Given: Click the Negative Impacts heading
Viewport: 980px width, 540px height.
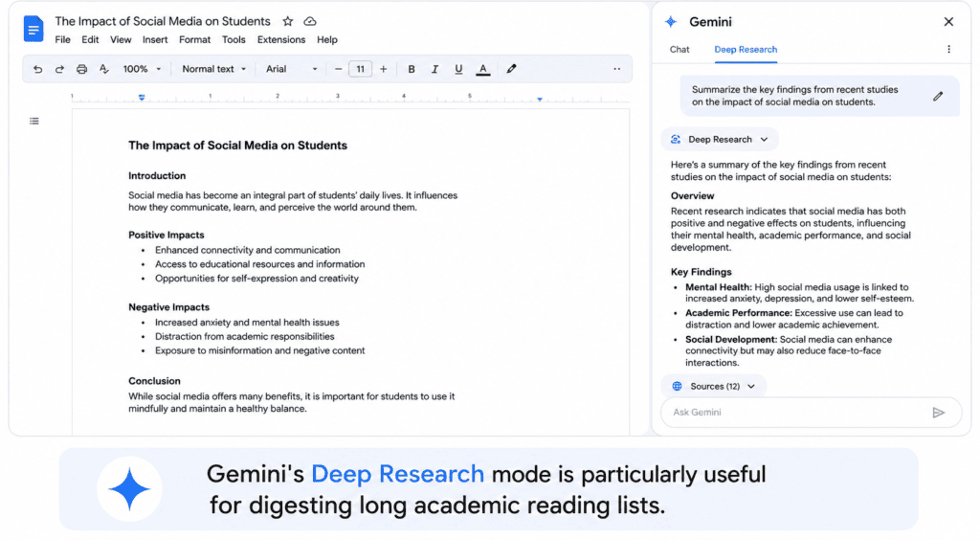Looking at the screenshot, I should click(168, 307).
